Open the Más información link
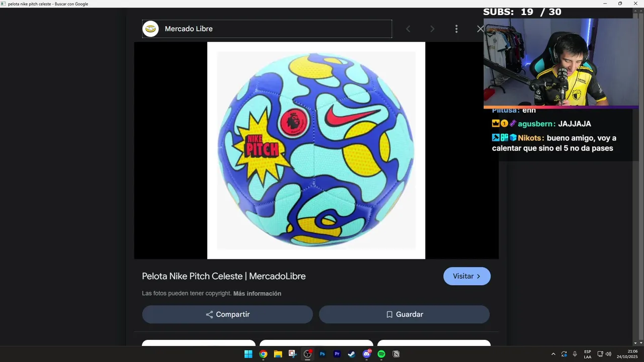 [x=257, y=294]
